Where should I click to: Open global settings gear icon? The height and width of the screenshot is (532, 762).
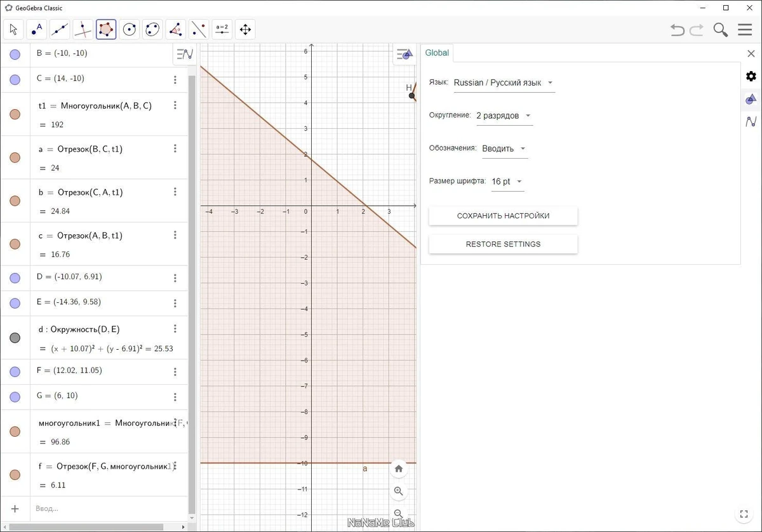[x=751, y=76]
